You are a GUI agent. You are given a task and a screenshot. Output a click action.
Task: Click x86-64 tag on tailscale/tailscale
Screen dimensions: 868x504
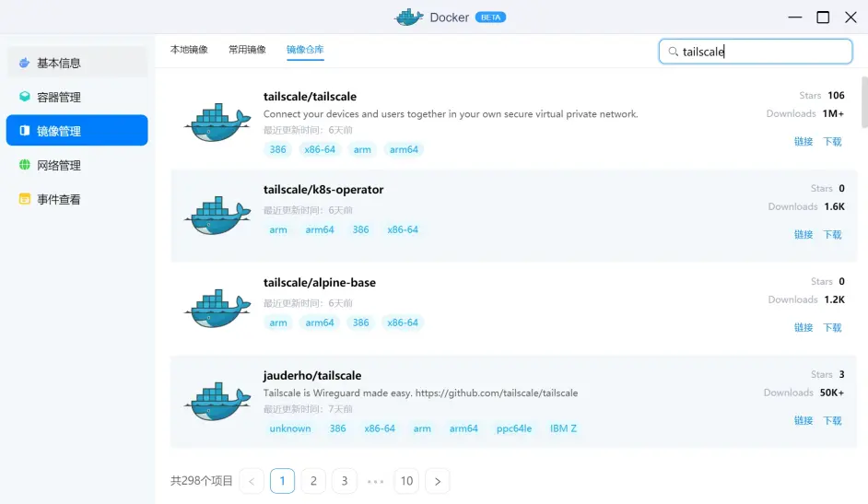pyautogui.click(x=320, y=149)
